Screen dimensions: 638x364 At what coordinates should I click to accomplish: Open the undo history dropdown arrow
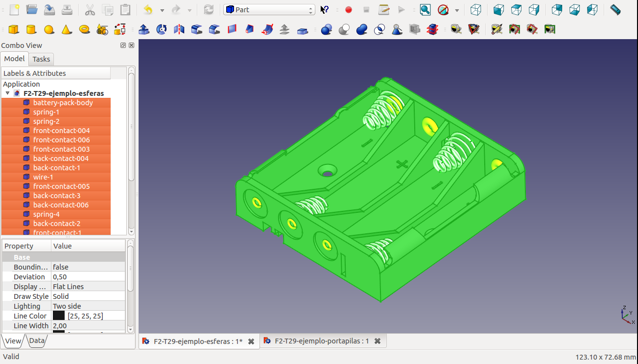pyautogui.click(x=162, y=10)
